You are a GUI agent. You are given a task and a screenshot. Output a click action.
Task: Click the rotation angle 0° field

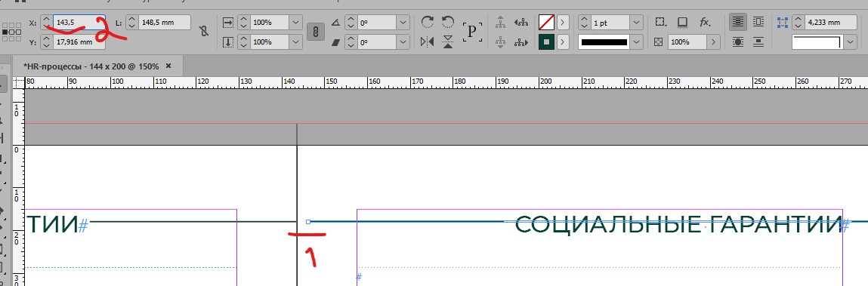[x=377, y=23]
